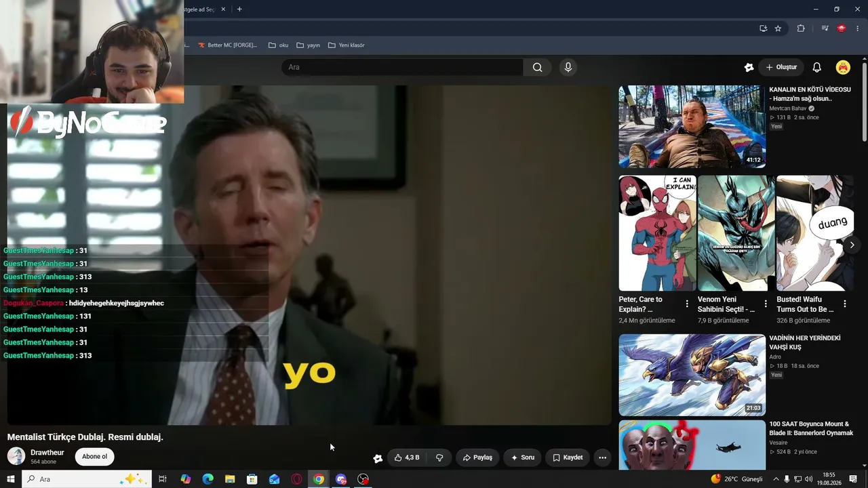
Task: Subscribe with the 'Abone ol' button
Action: click(x=94, y=456)
